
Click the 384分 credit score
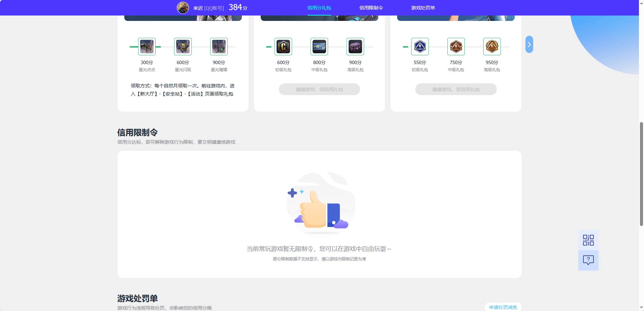pos(238,7)
